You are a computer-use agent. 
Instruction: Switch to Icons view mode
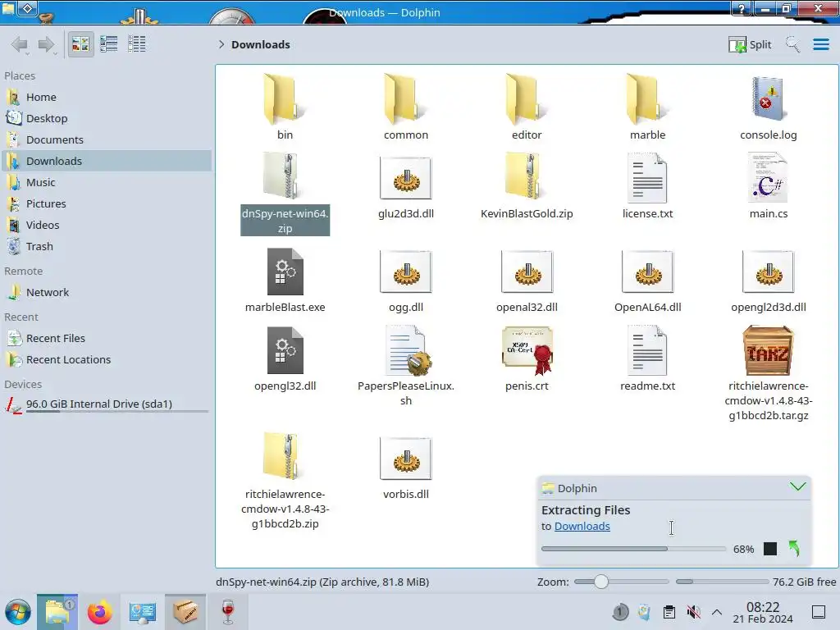tap(80, 44)
